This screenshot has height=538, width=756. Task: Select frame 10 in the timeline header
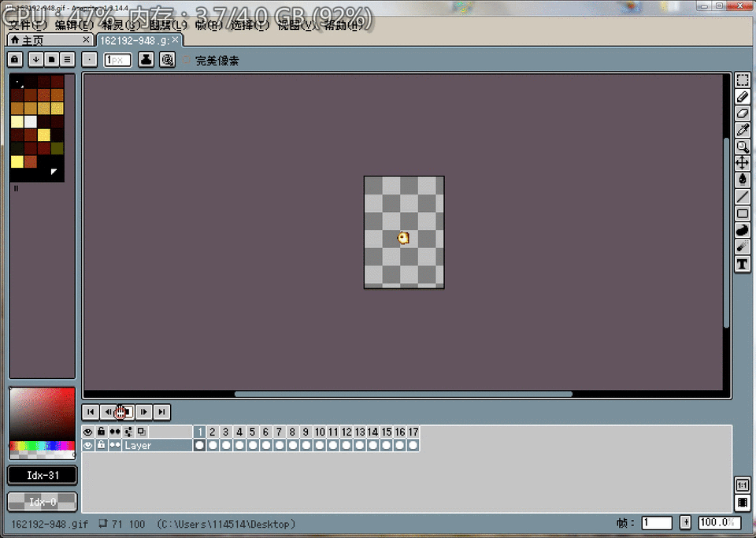tap(320, 432)
